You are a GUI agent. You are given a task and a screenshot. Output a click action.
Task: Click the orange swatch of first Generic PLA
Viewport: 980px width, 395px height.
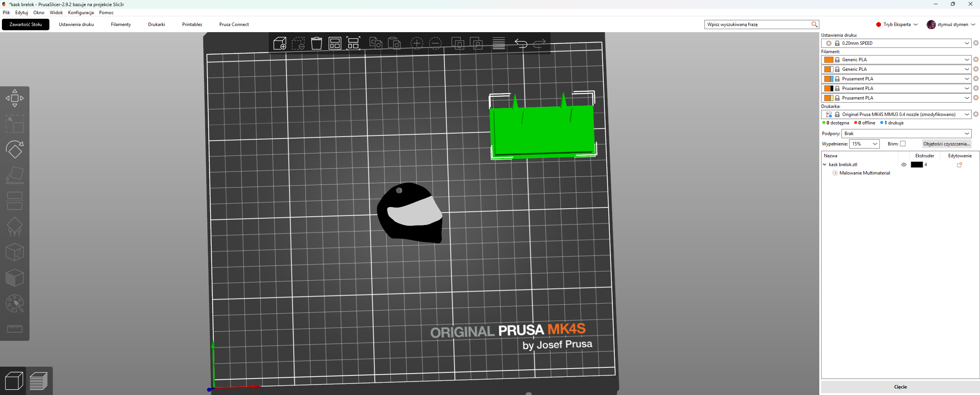(828, 60)
